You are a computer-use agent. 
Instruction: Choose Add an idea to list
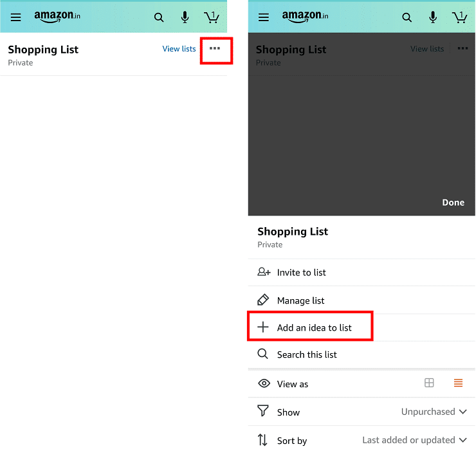pyautogui.click(x=362, y=327)
